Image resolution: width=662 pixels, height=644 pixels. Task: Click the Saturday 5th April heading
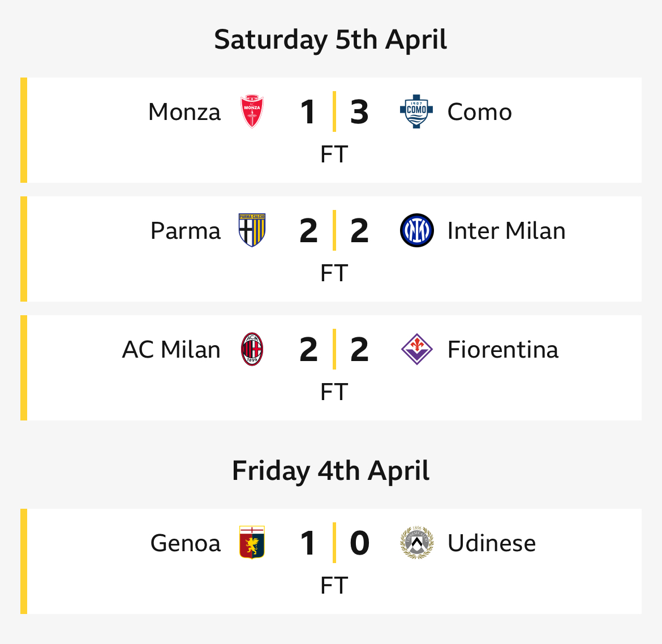[330, 40]
